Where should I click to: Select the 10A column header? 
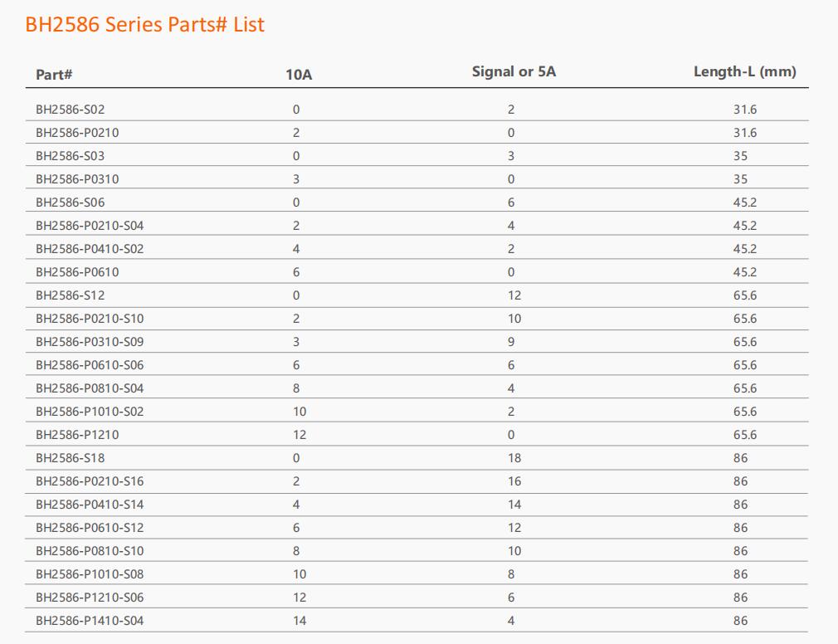[299, 75]
